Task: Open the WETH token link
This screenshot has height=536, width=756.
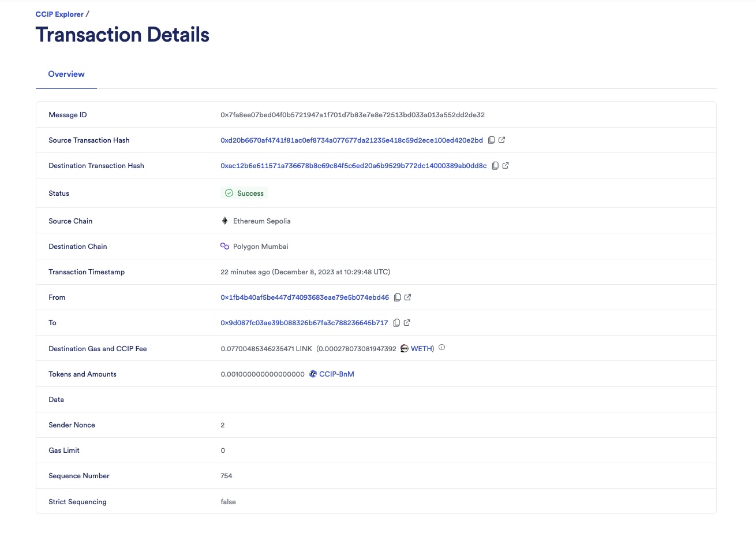Action: [x=422, y=349]
